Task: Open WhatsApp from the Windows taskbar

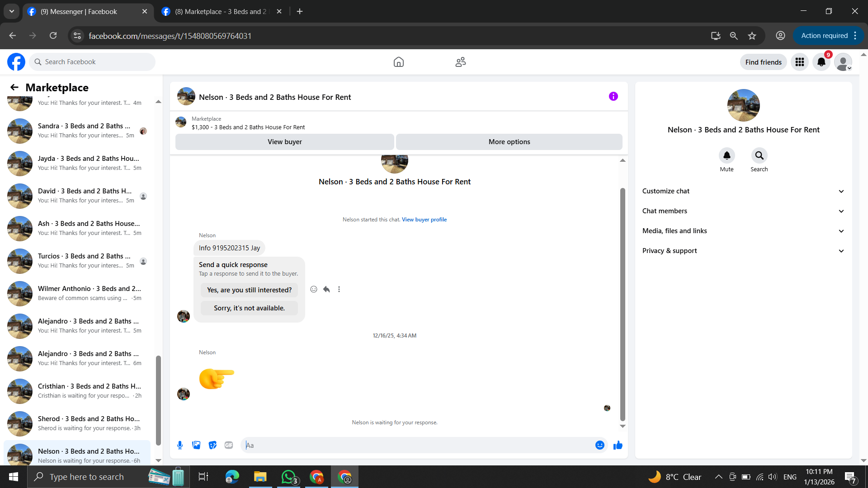Action: tap(288, 477)
